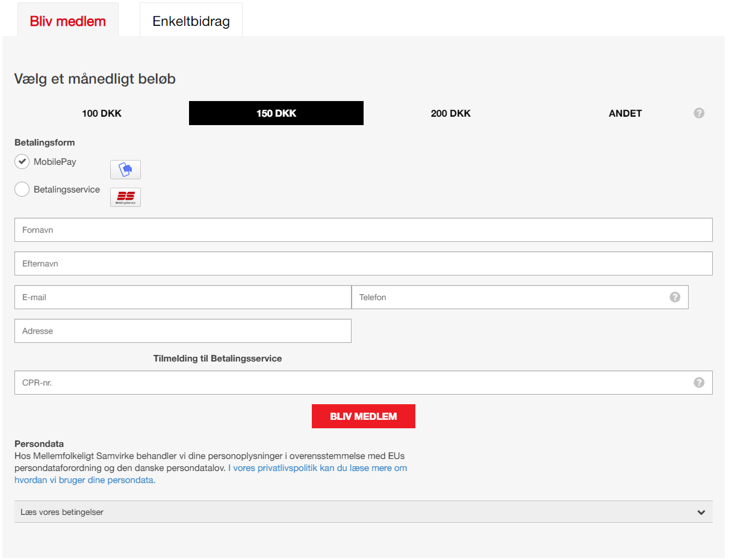The image size is (729, 560).
Task: Choose the 200 DKK monthly amount
Action: tap(451, 113)
